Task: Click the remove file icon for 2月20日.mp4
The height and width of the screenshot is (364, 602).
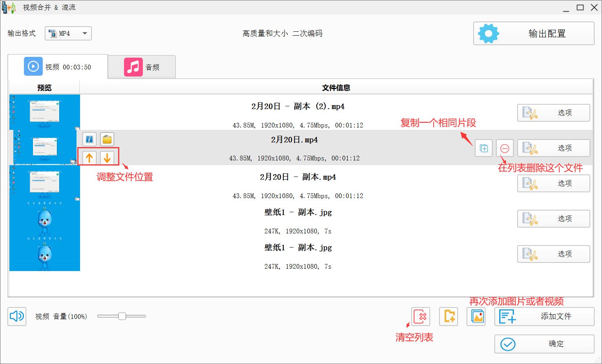Action: pyautogui.click(x=505, y=148)
